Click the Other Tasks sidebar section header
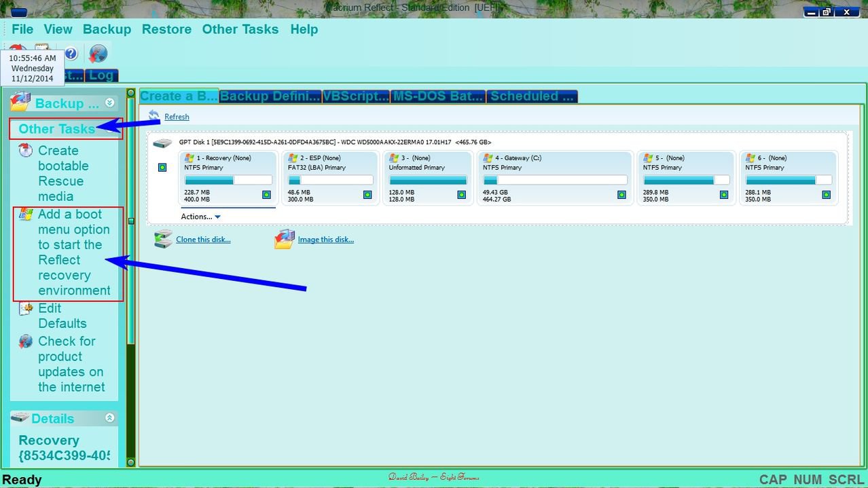868x488 pixels. pyautogui.click(x=65, y=129)
